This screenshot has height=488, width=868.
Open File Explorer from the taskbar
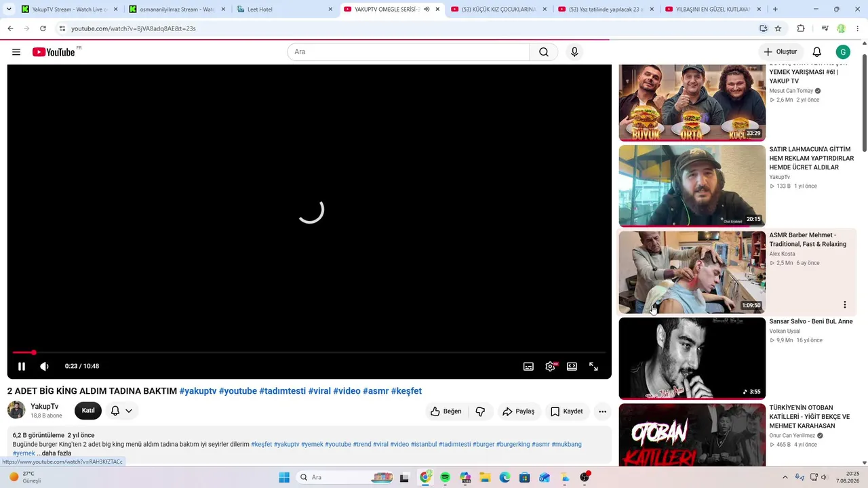tap(485, 477)
